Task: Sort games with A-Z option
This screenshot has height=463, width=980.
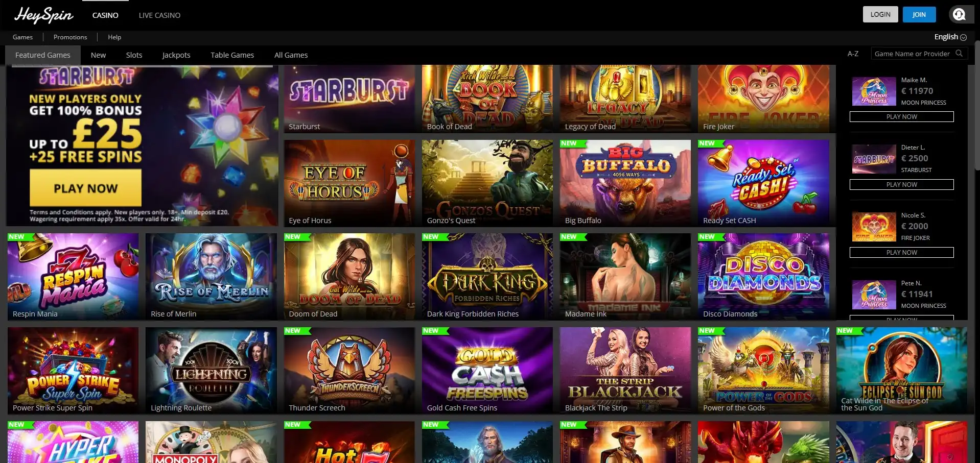Action: click(x=853, y=54)
